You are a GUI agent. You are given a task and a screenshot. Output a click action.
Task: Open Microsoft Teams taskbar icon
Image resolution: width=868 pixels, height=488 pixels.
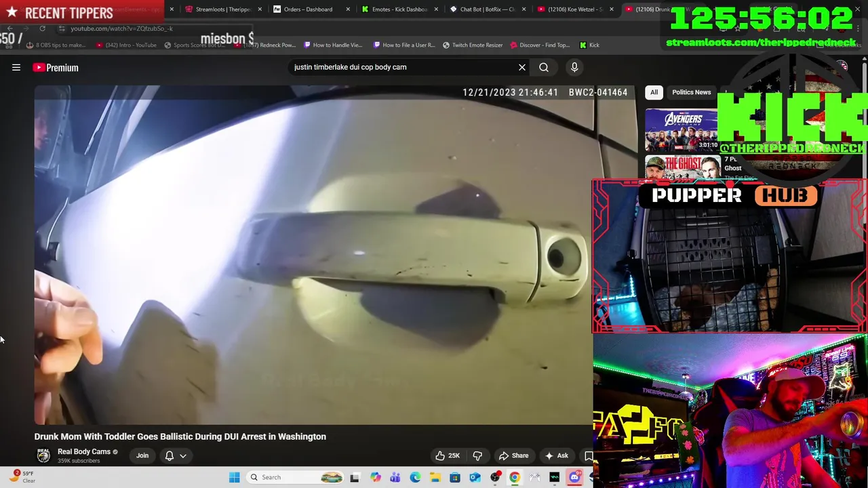[x=395, y=477]
